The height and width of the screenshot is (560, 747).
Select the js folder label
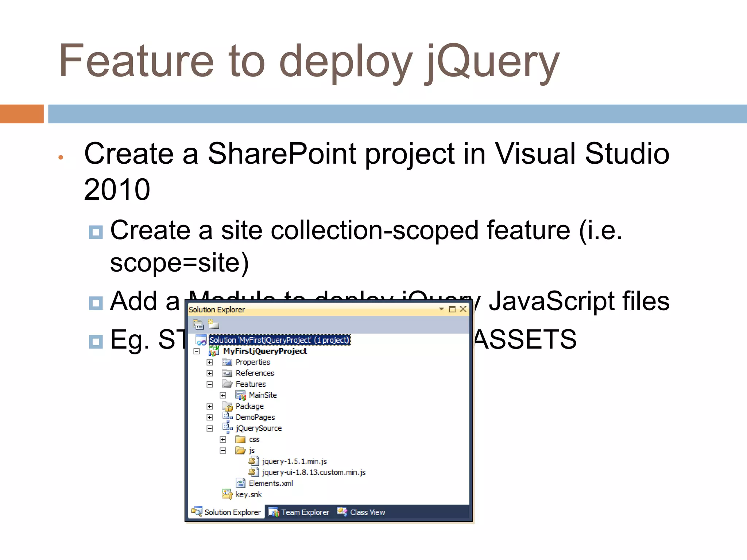tap(252, 451)
